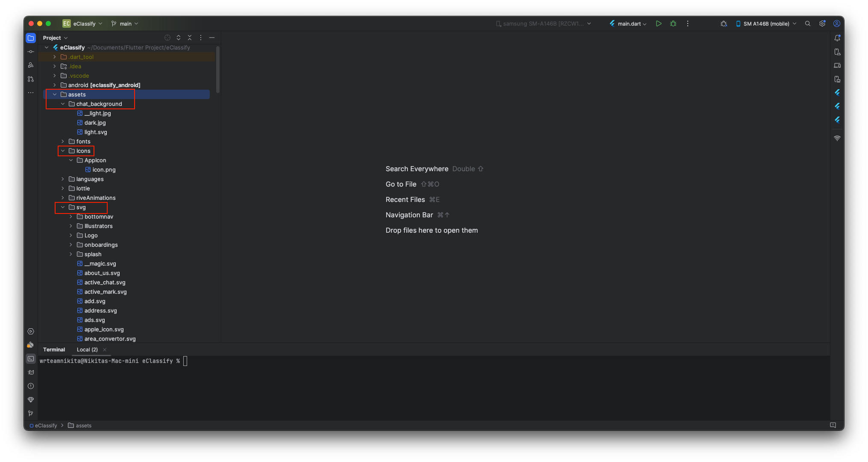Click Collapse All in Project panel
Viewport: 868px width, 462px height.
(190, 38)
